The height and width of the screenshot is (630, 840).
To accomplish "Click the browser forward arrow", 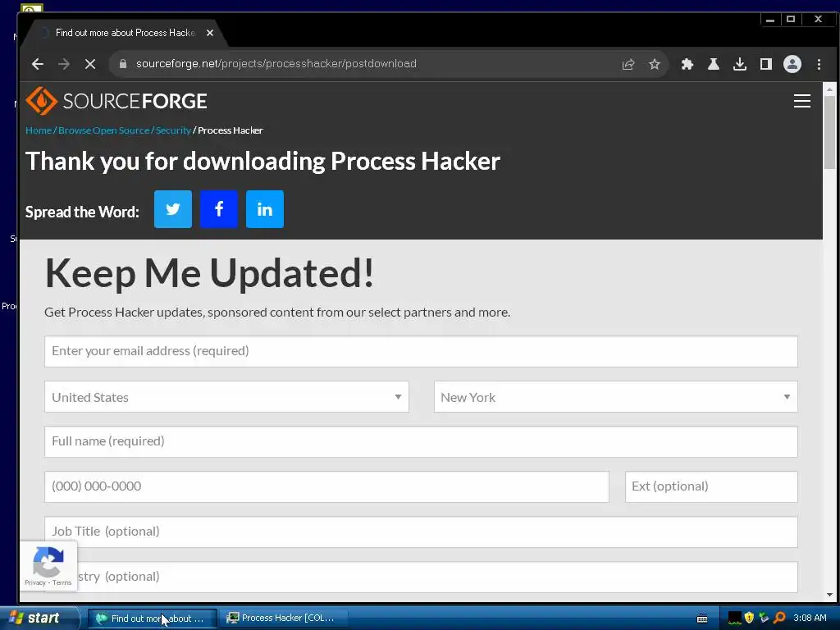I will pos(64,64).
